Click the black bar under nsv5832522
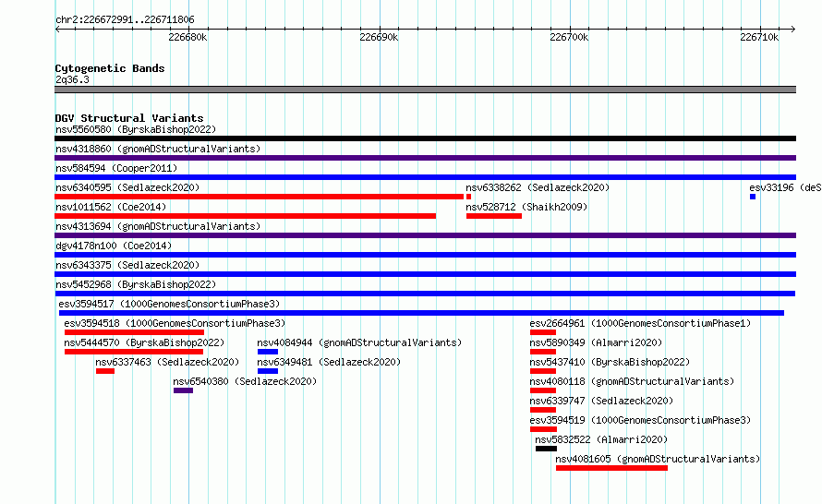The height and width of the screenshot is (504, 822). pos(546,449)
